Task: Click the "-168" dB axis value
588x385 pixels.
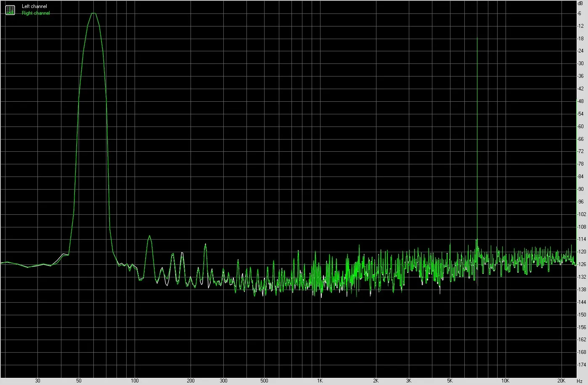Action: [x=582, y=352]
